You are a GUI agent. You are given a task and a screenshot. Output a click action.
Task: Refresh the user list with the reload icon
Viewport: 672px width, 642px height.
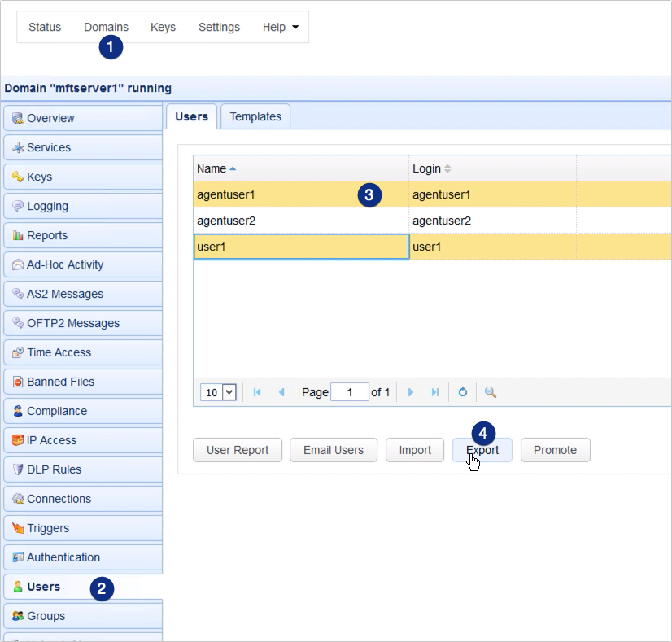pyautogui.click(x=462, y=391)
